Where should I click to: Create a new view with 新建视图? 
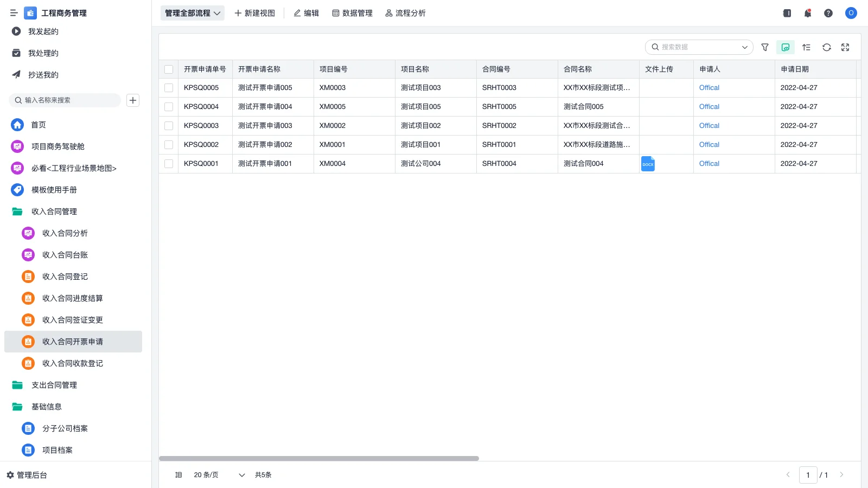(x=254, y=13)
